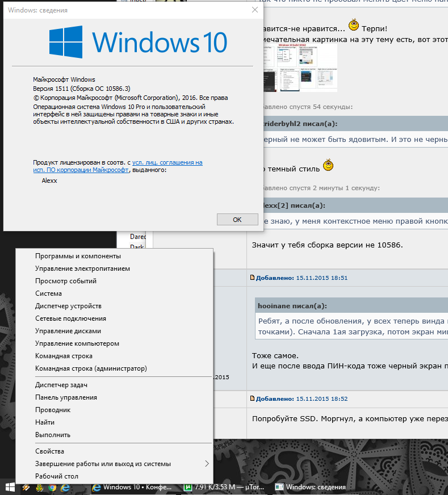Click the Версия 1511 (Сборка ОС 10586.3) text

pyautogui.click(x=81, y=89)
